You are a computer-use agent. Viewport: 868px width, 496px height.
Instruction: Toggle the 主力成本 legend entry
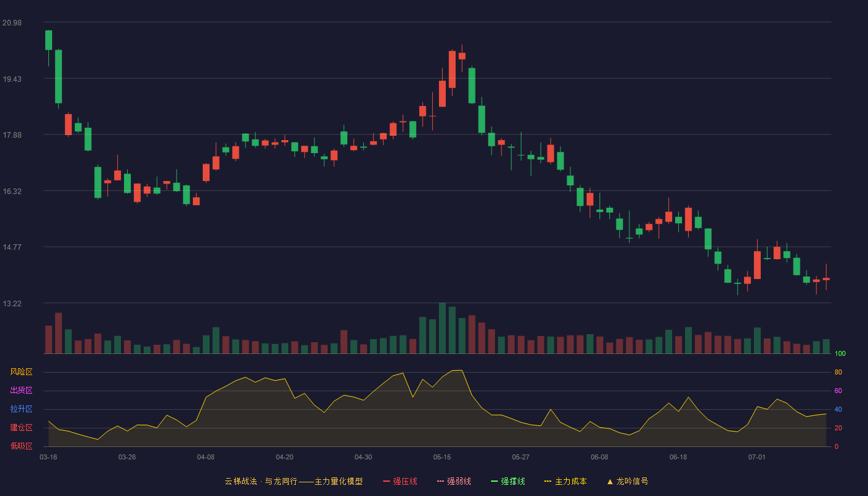tap(565, 481)
